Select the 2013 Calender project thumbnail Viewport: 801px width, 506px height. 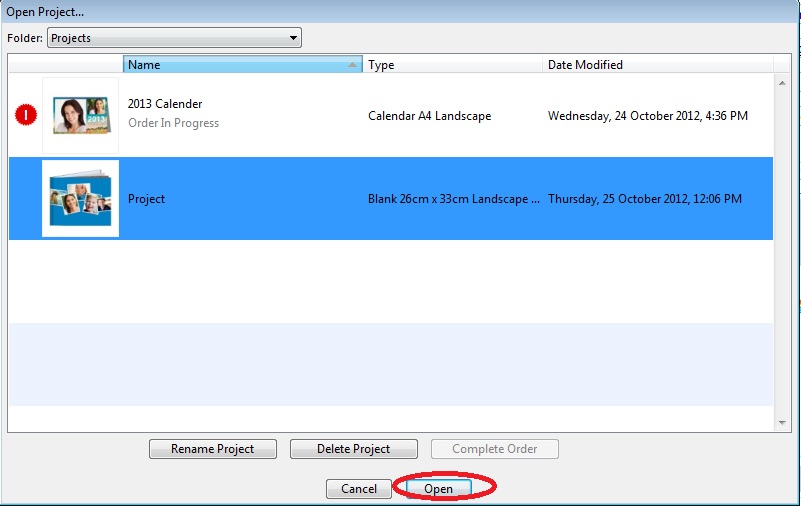81,115
